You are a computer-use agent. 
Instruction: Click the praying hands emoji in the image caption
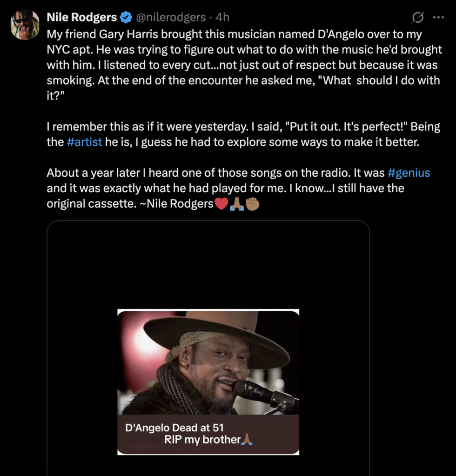pyautogui.click(x=247, y=440)
